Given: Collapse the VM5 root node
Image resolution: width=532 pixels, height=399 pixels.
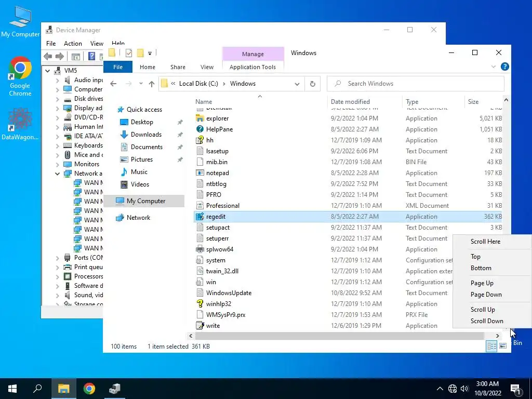Looking at the screenshot, I should (x=47, y=71).
